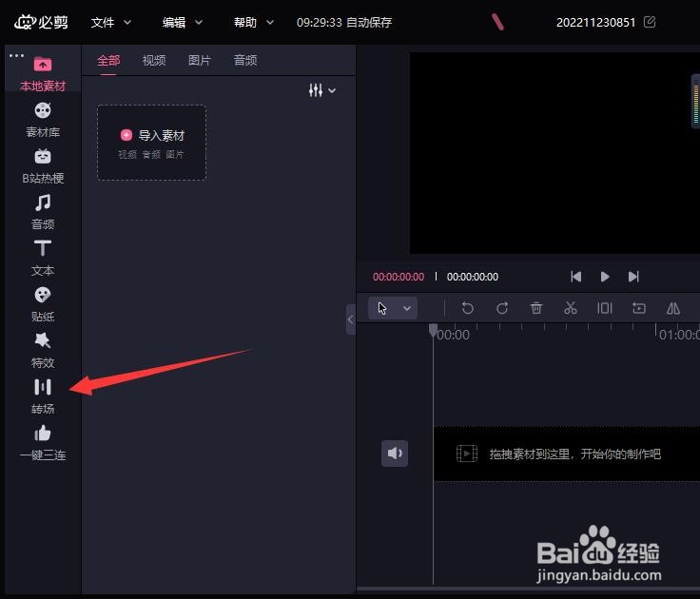Open the 转场 transitions panel
The height and width of the screenshot is (599, 700).
point(43,396)
